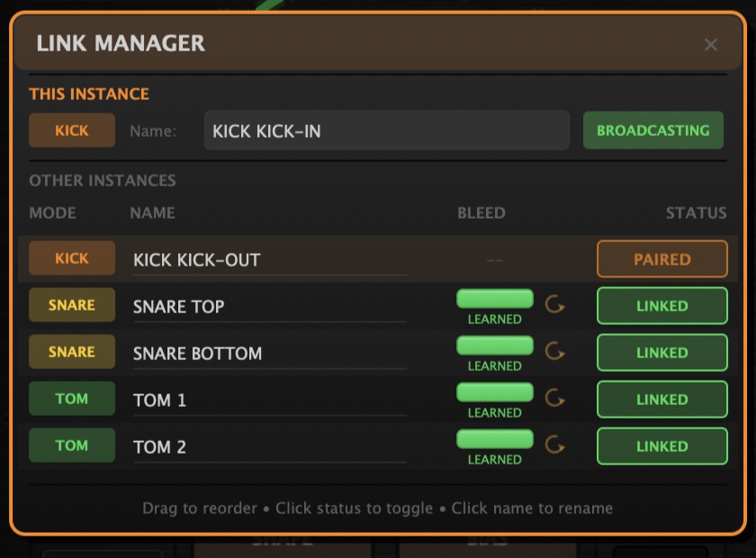This screenshot has width=756, height=558.
Task: Toggle the LINKED status of SNARE TOP
Action: pos(661,305)
